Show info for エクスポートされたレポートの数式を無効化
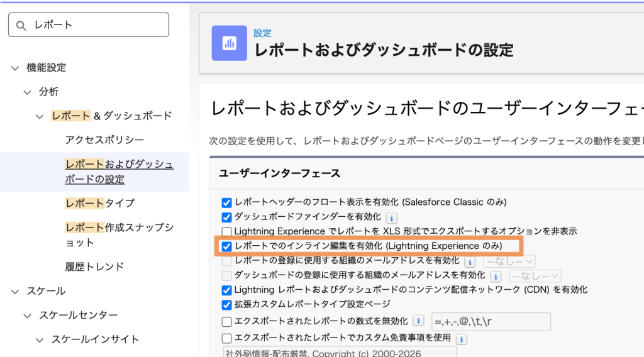 click(419, 321)
